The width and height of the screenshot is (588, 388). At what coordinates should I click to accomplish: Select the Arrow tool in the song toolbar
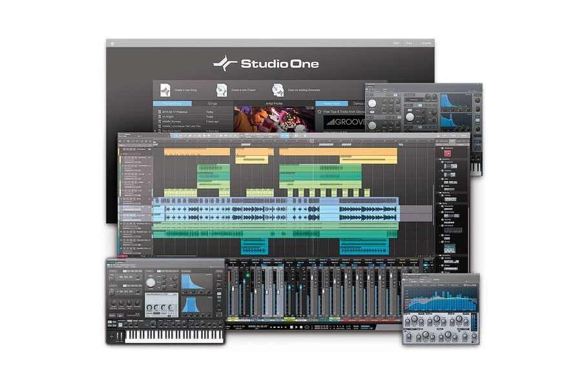click(176, 135)
